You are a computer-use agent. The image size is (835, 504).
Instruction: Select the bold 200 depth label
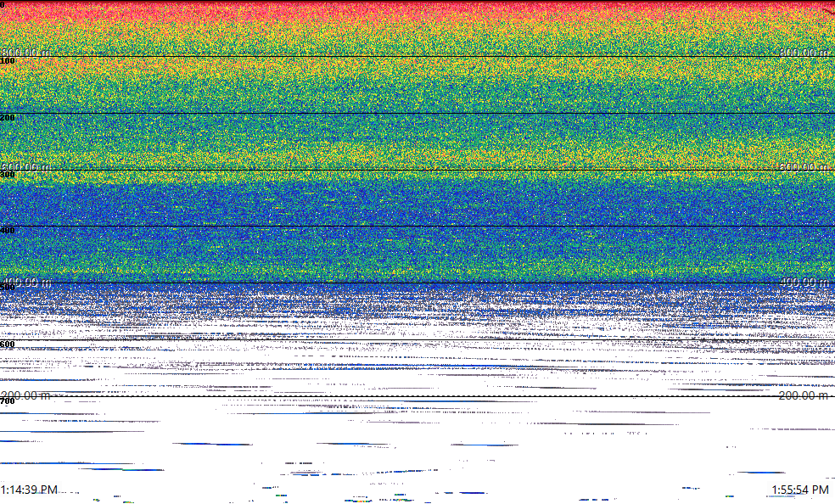(x=8, y=118)
